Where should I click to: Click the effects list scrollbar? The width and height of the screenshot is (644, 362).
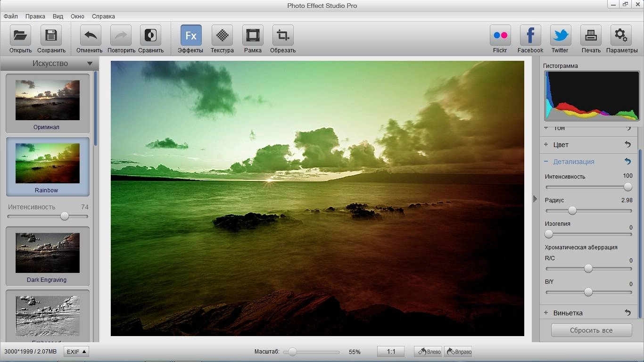coord(96,108)
